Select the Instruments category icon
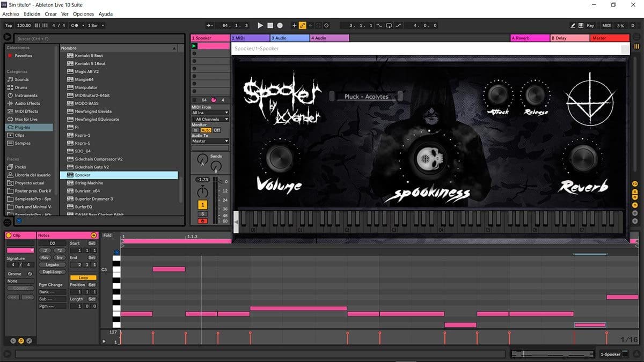The height and width of the screenshot is (362, 644). (10, 95)
